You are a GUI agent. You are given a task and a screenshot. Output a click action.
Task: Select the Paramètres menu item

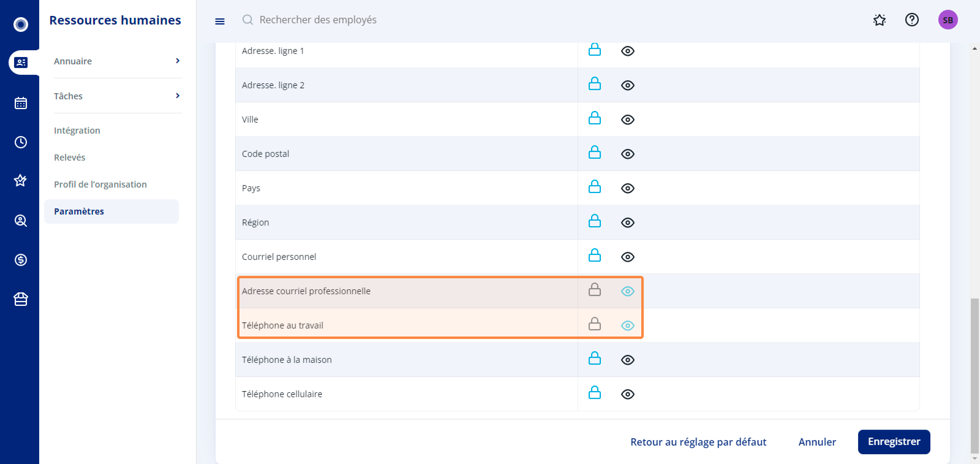pyautogui.click(x=111, y=211)
